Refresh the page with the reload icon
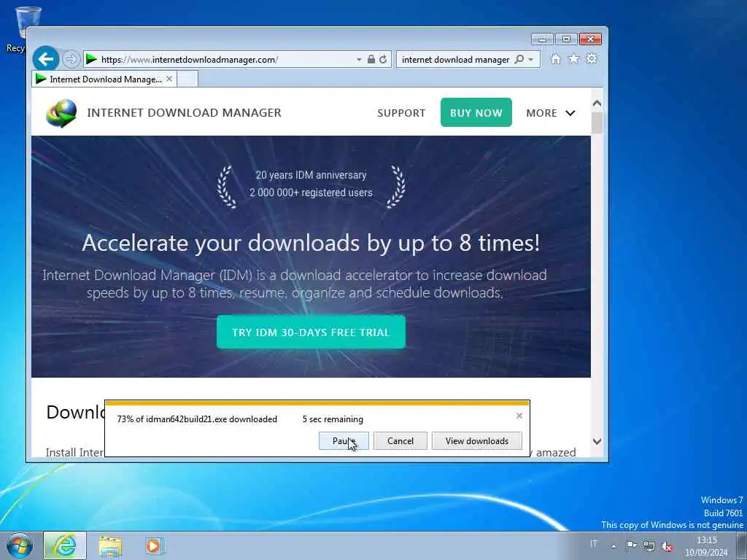 tap(383, 60)
